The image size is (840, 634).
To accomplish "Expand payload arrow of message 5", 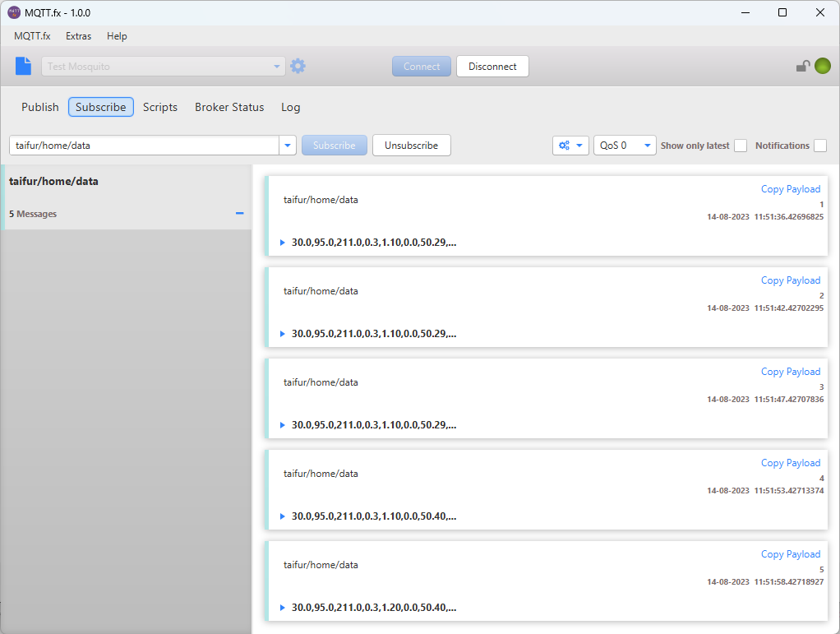I will pyautogui.click(x=283, y=608).
